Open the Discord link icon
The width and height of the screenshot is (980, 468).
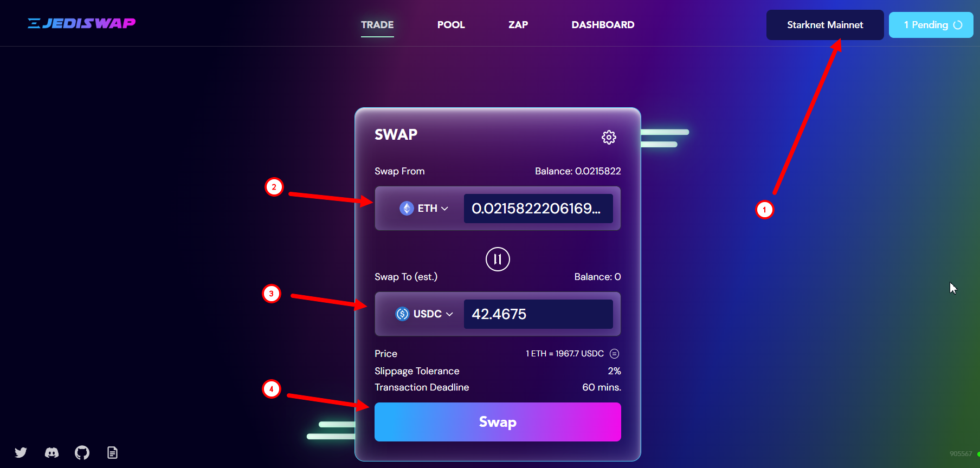[51, 452]
